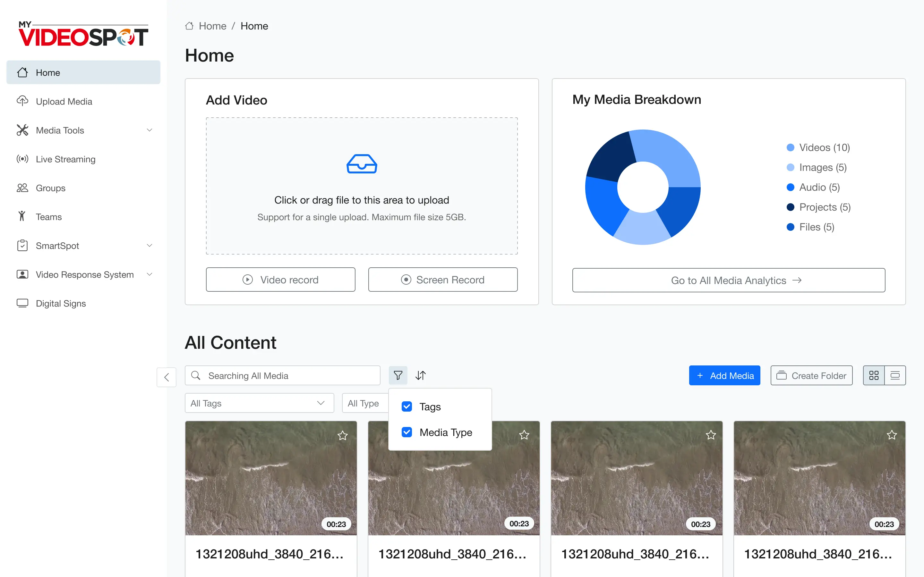Viewport: 924px width, 577px height.
Task: Favorite the first video with star icon
Action: click(x=343, y=435)
